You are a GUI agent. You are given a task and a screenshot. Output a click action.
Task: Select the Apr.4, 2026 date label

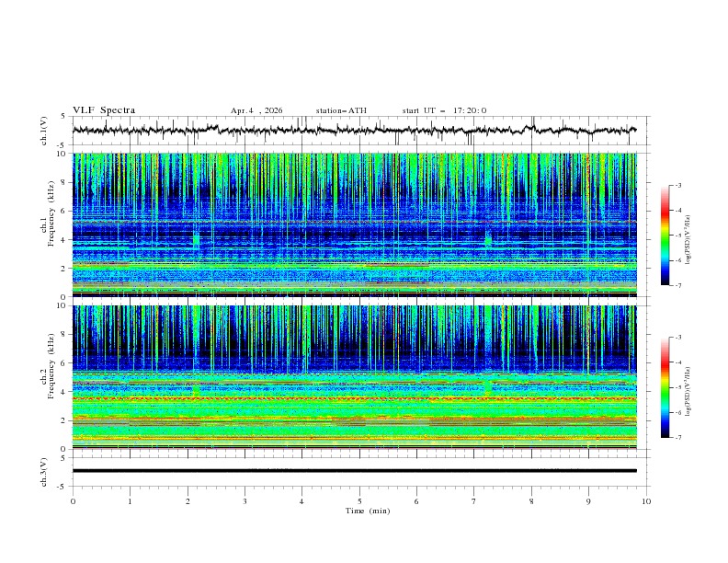(256, 110)
